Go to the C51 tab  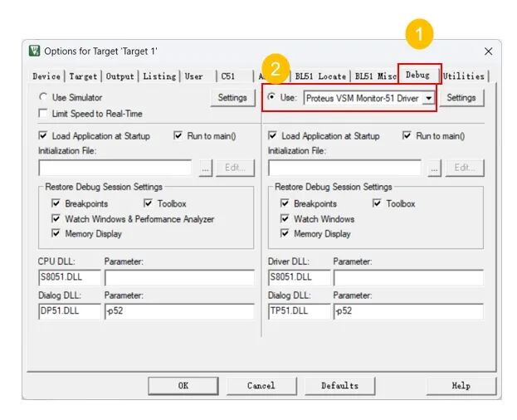click(x=228, y=76)
